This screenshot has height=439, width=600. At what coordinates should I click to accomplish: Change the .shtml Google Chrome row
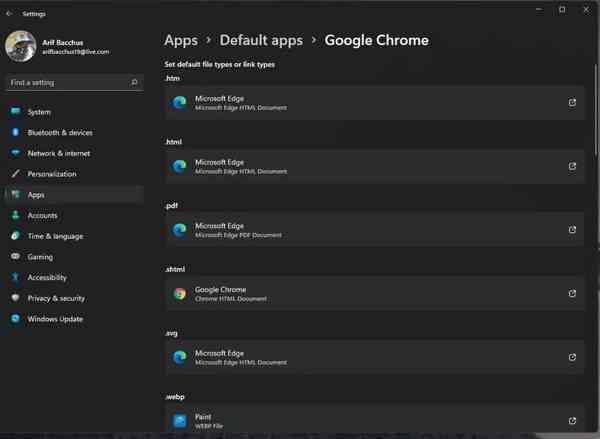click(375, 294)
